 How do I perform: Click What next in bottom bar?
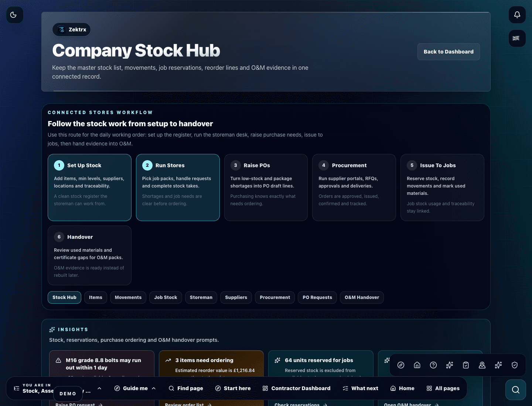360,388
